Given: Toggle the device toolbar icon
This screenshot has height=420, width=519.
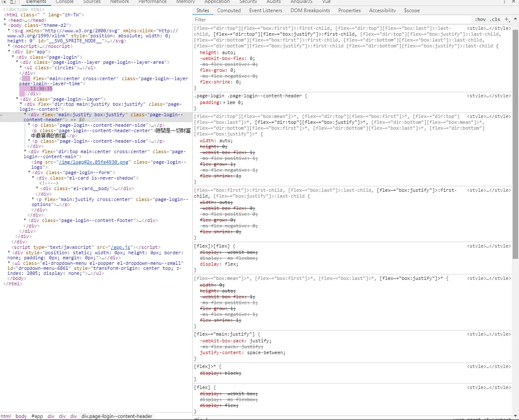Looking at the screenshot, I should (x=13, y=2).
